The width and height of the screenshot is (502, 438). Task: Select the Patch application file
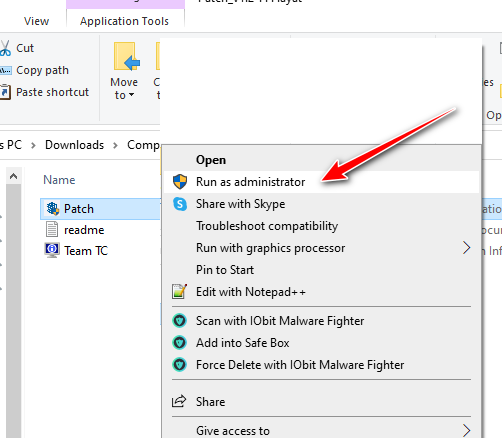pyautogui.click(x=100, y=209)
